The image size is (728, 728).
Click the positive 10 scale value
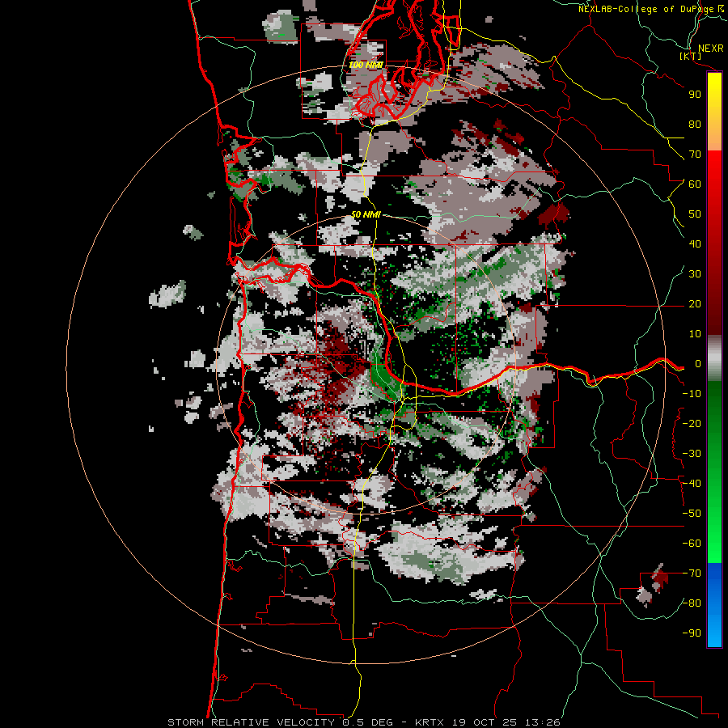tap(695, 334)
